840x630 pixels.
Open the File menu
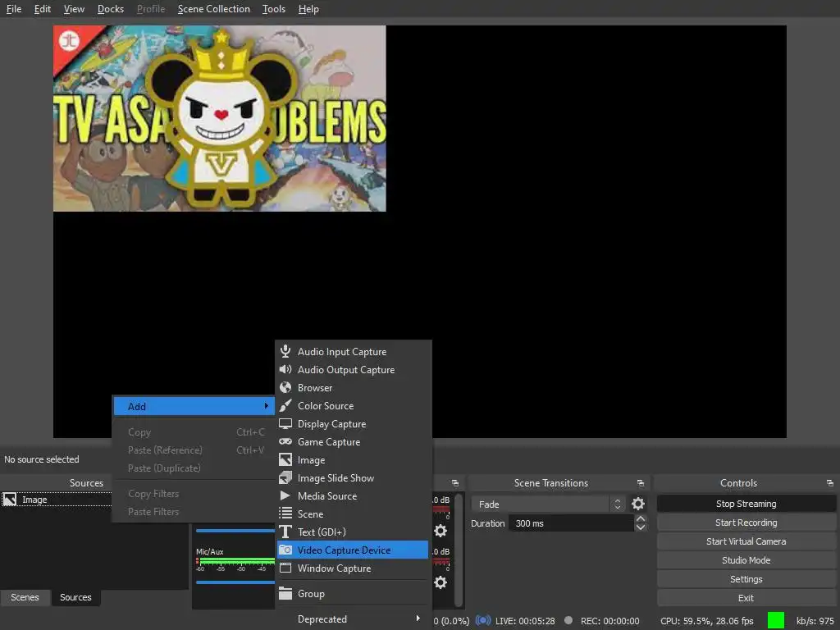pos(13,9)
